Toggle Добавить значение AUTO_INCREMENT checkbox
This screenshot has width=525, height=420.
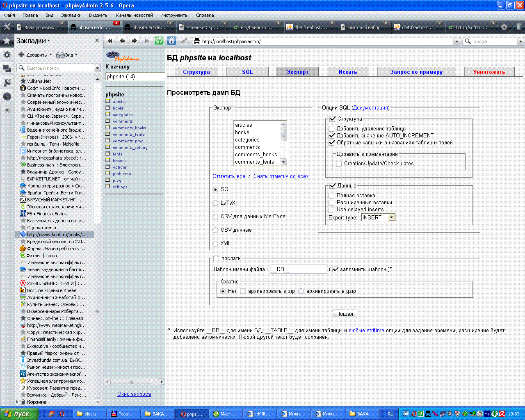332,136
